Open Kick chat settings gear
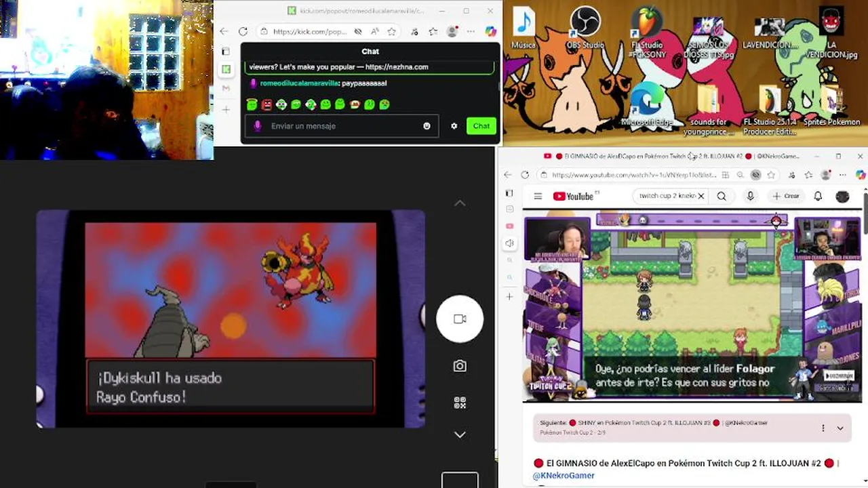 454,126
